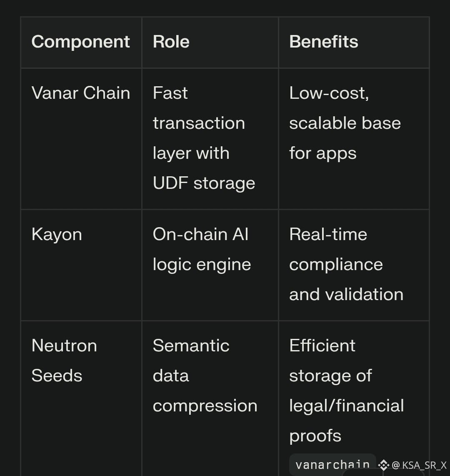Select the Role column header

[x=171, y=42]
